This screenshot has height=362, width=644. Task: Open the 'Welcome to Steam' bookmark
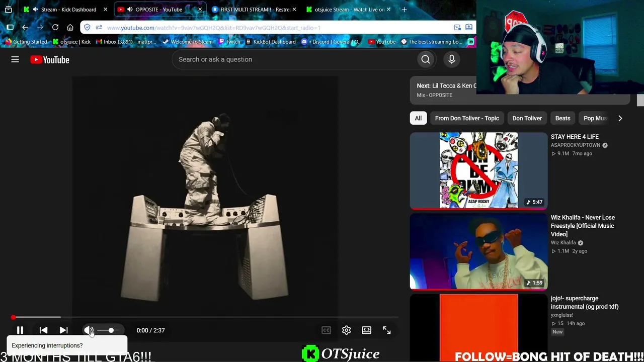pos(187,42)
